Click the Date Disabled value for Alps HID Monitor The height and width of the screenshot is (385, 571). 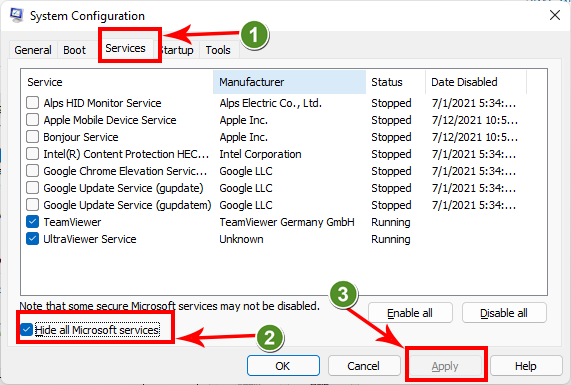pyautogui.click(x=474, y=103)
